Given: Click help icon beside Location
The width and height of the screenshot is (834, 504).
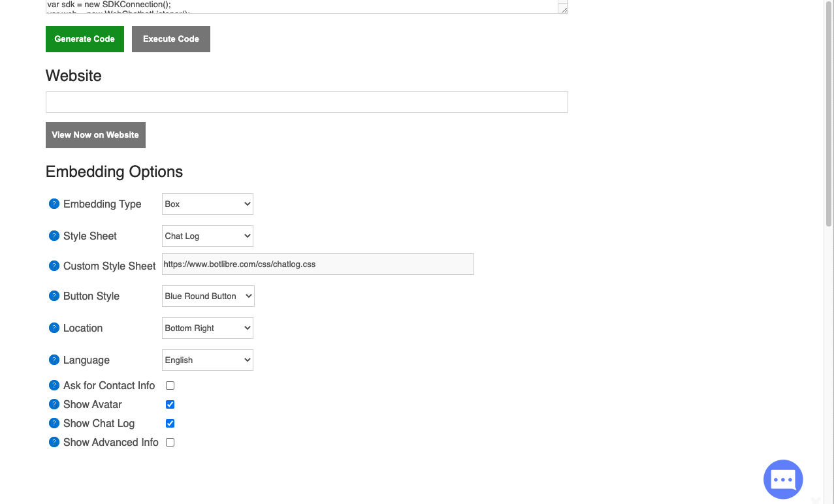Looking at the screenshot, I should (x=54, y=328).
